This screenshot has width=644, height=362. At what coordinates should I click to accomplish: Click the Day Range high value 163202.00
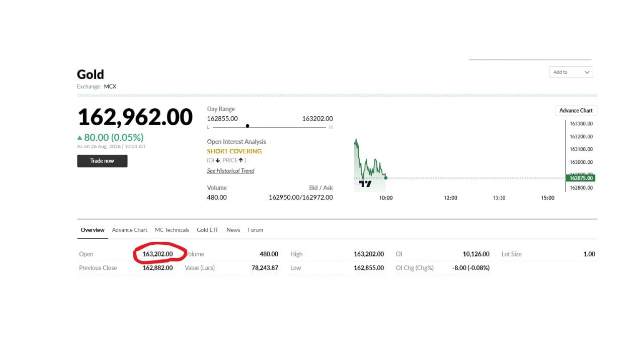click(x=317, y=119)
